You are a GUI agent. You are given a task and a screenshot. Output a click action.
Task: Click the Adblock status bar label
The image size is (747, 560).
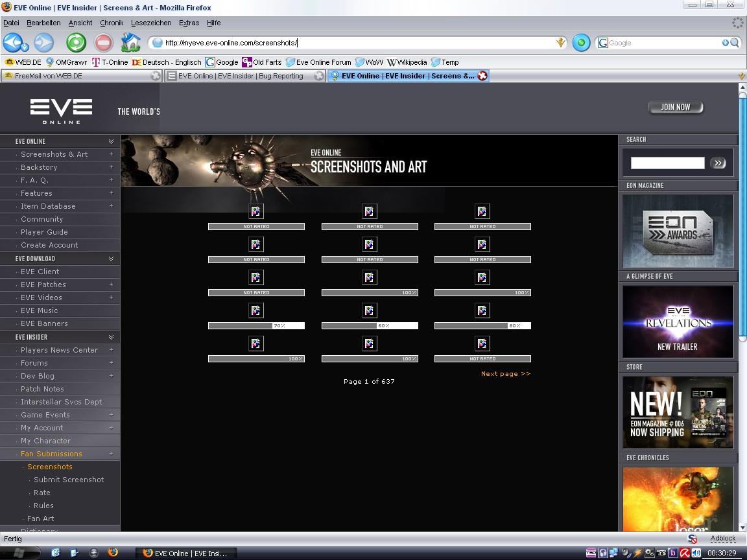[x=723, y=539]
